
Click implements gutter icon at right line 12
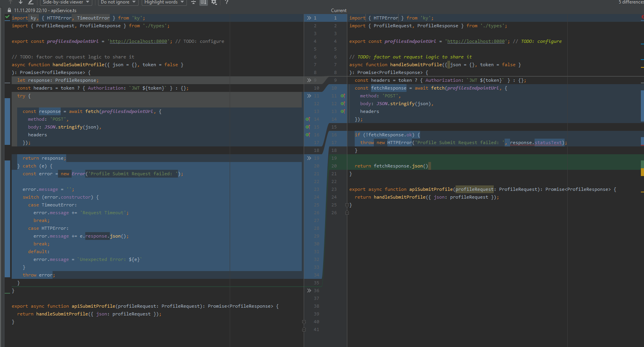(x=343, y=104)
